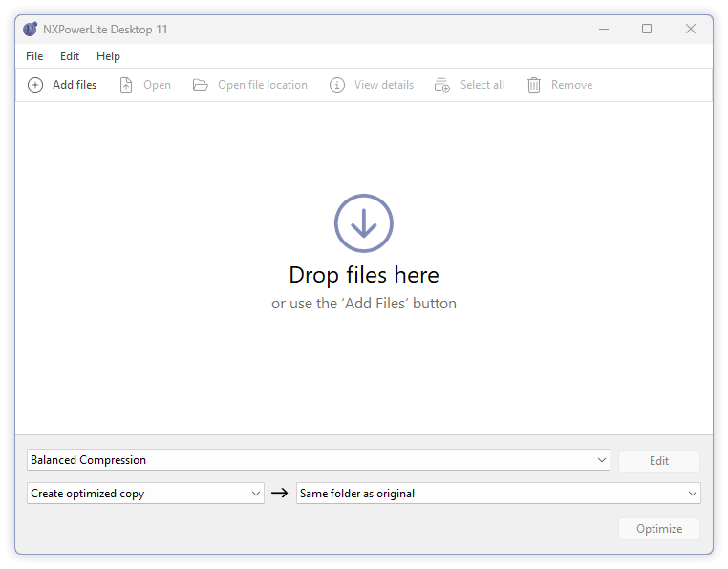728x569 pixels.
Task: Click the Add files plus icon
Action: (35, 85)
